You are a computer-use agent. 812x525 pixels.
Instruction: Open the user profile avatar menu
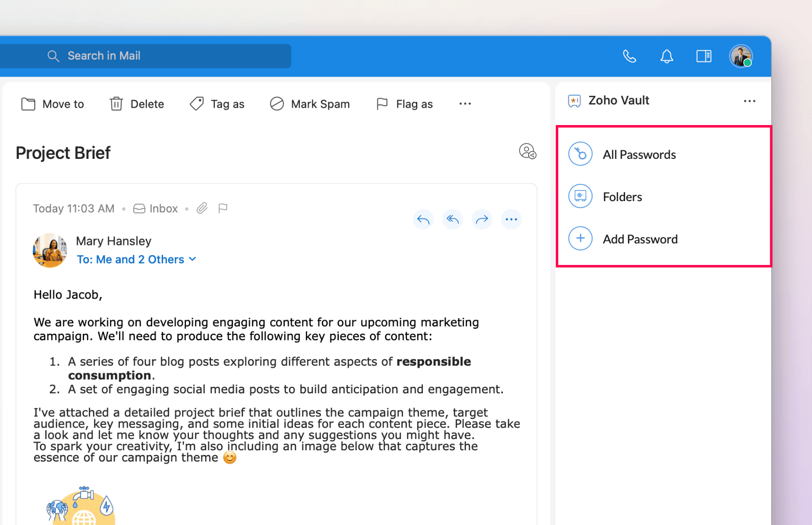[741, 56]
